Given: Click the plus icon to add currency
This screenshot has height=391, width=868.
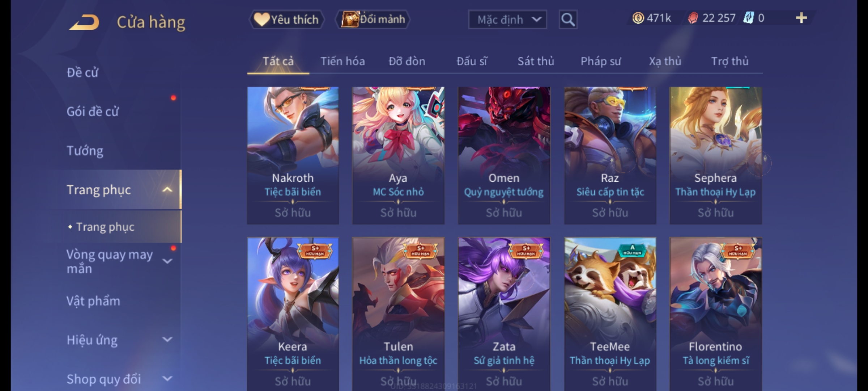Looking at the screenshot, I should [x=801, y=18].
